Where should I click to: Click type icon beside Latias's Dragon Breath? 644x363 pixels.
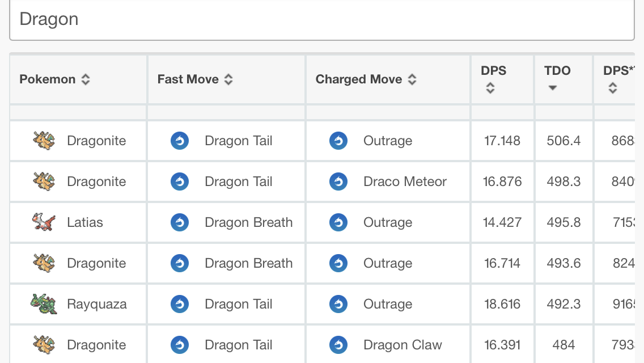tap(180, 222)
